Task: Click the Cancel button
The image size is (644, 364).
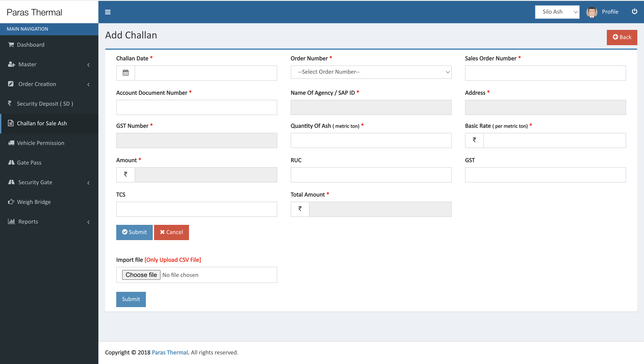Action: (x=171, y=232)
